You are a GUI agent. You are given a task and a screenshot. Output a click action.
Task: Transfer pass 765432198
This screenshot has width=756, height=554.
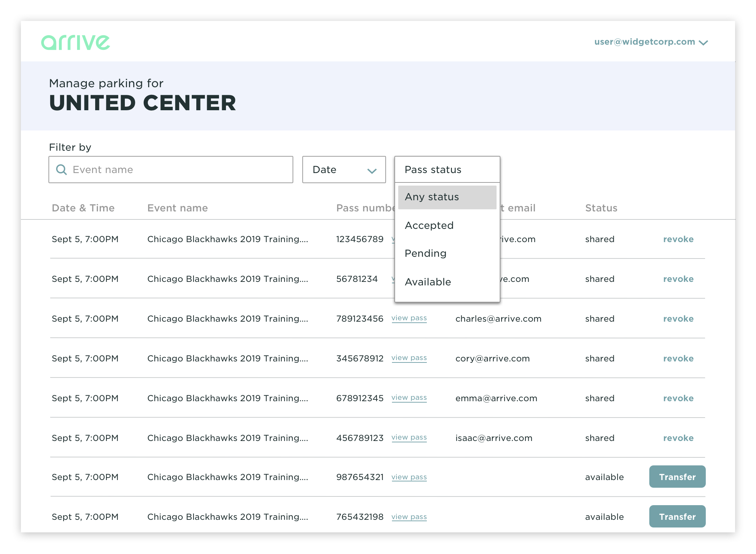tap(677, 516)
